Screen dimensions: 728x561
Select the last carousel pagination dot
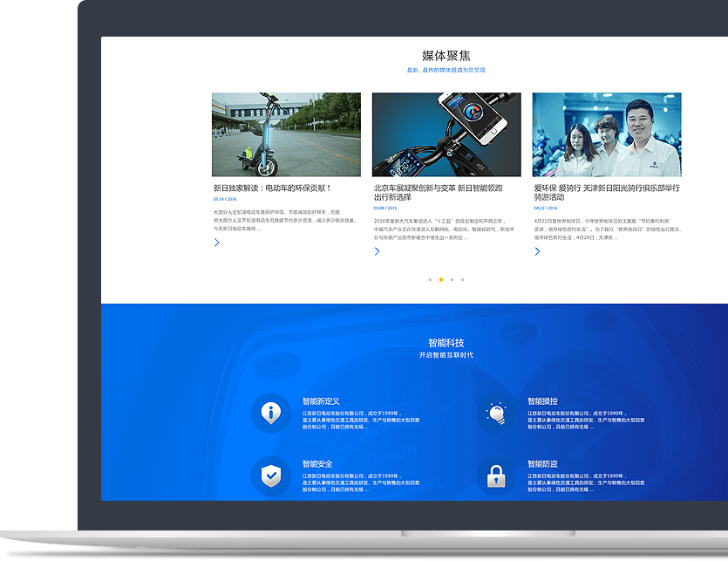coord(462,280)
